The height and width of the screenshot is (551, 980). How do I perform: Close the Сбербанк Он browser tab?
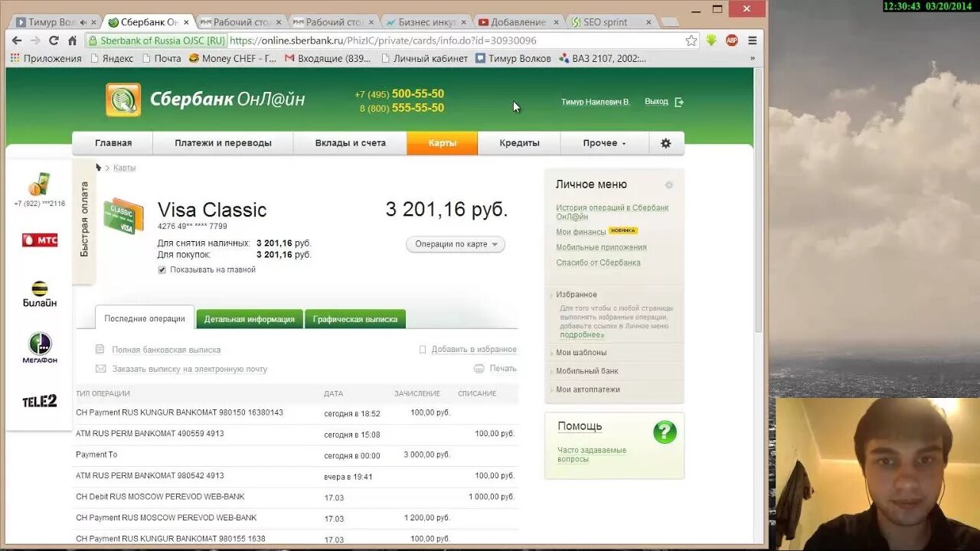187,22
